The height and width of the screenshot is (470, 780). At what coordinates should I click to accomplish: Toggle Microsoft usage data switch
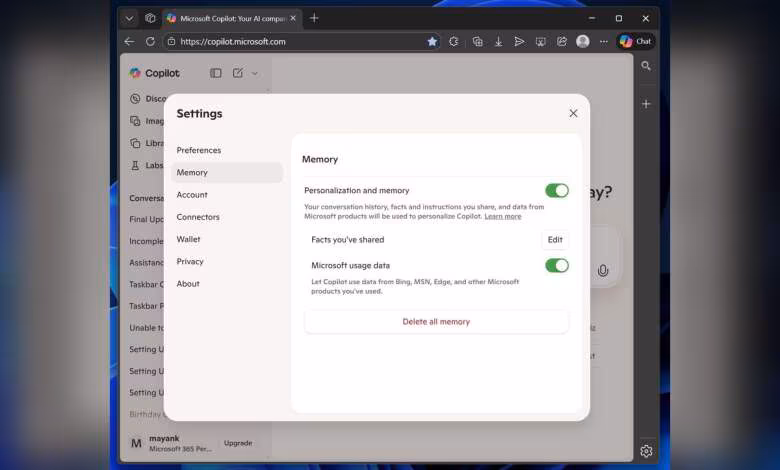click(557, 266)
